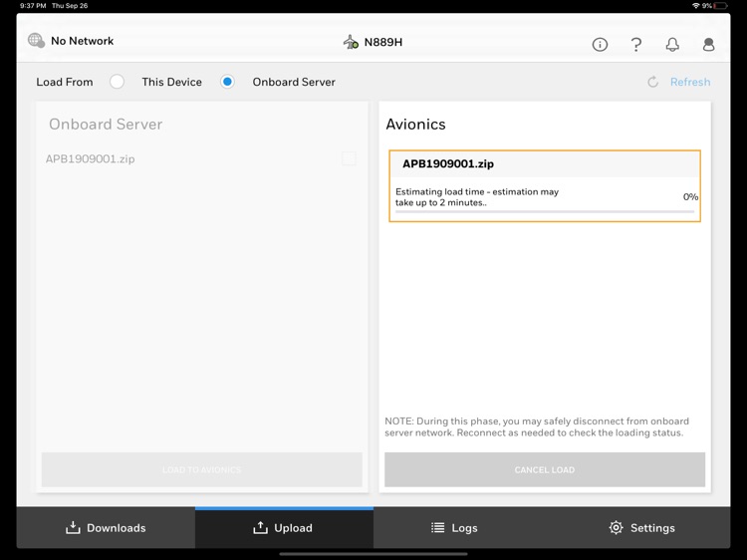Open help via the question mark icon
Screen dimensions: 747x560
[636, 44]
